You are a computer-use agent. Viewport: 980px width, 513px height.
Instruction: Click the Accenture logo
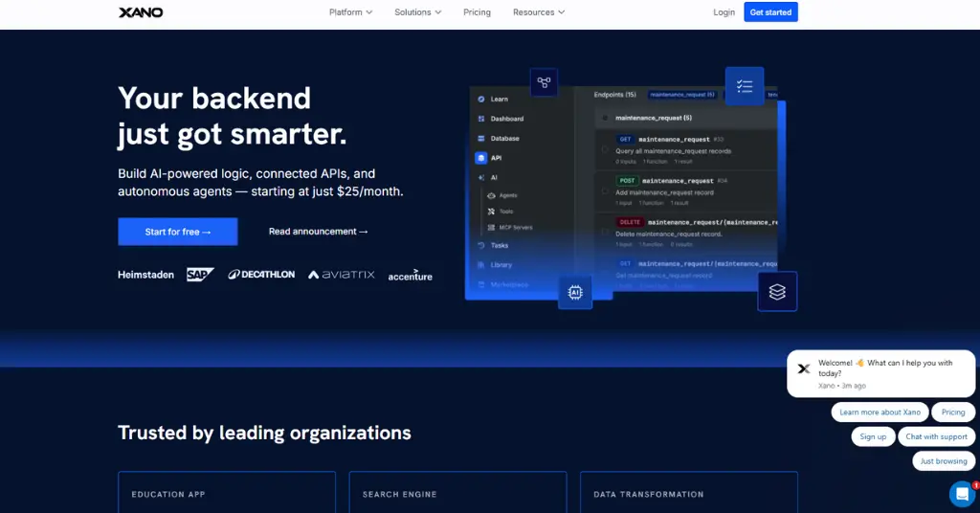point(410,276)
